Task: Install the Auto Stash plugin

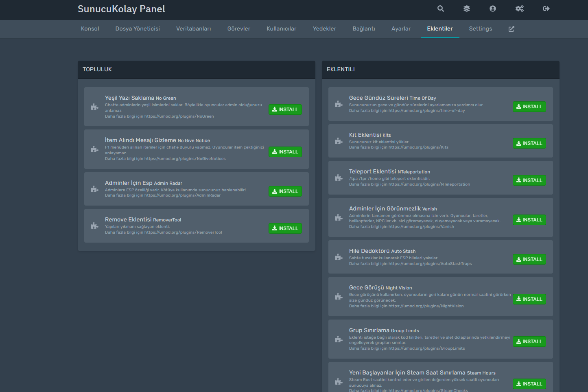Action: click(x=529, y=259)
